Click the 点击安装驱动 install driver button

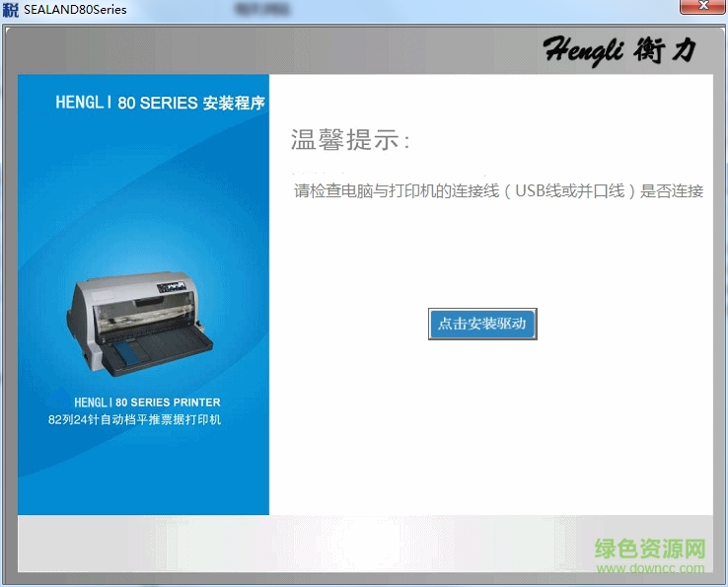(x=482, y=324)
